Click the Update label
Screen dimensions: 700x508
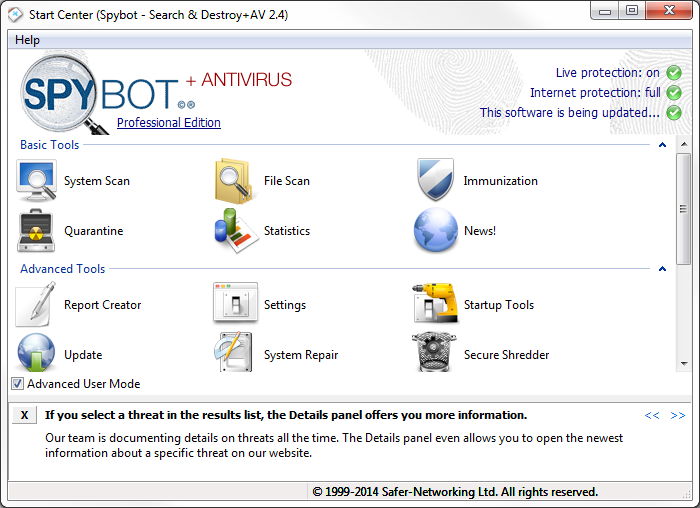(83, 355)
